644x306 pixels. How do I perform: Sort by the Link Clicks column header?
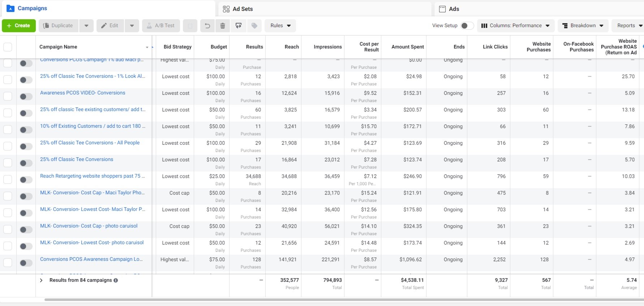(495, 47)
